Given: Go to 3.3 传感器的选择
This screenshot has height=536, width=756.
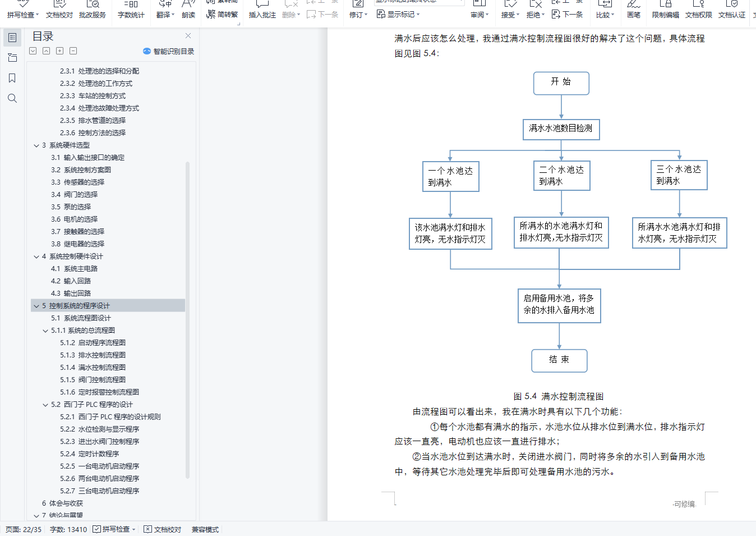Looking at the screenshot, I should coord(78,182).
